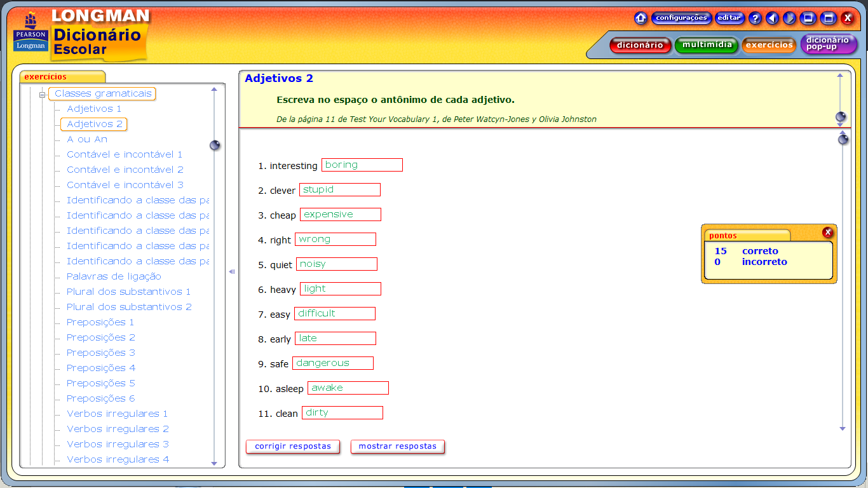This screenshot has width=868, height=488.
Task: Open Contável e incontável 3
Action: tap(125, 185)
